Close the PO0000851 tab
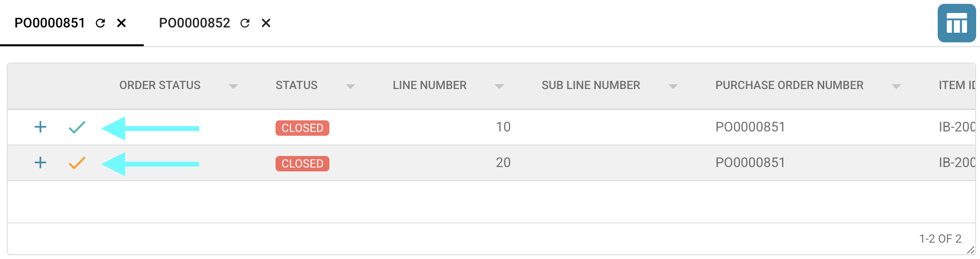 [x=122, y=23]
